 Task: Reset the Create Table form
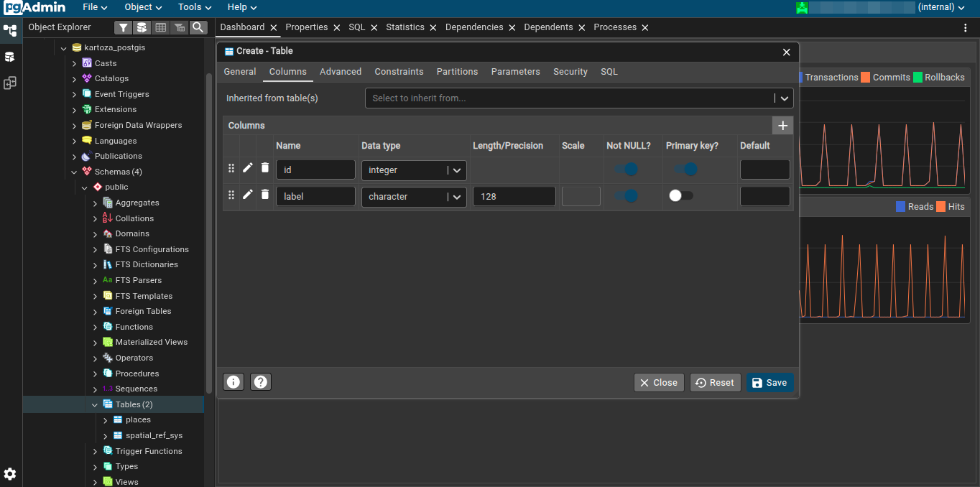tap(715, 382)
